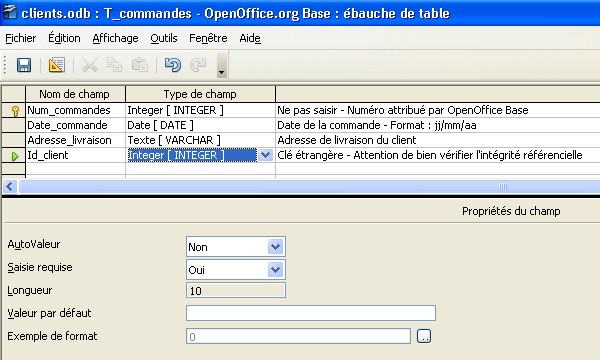This screenshot has height=360, width=600.
Task: Undo the last action with the blue arrow
Action: tap(173, 65)
